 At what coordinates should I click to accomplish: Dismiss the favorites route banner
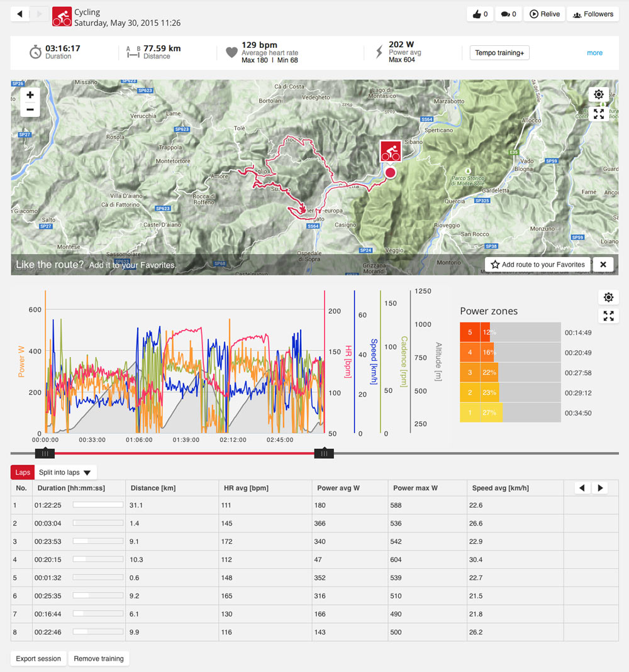click(603, 265)
